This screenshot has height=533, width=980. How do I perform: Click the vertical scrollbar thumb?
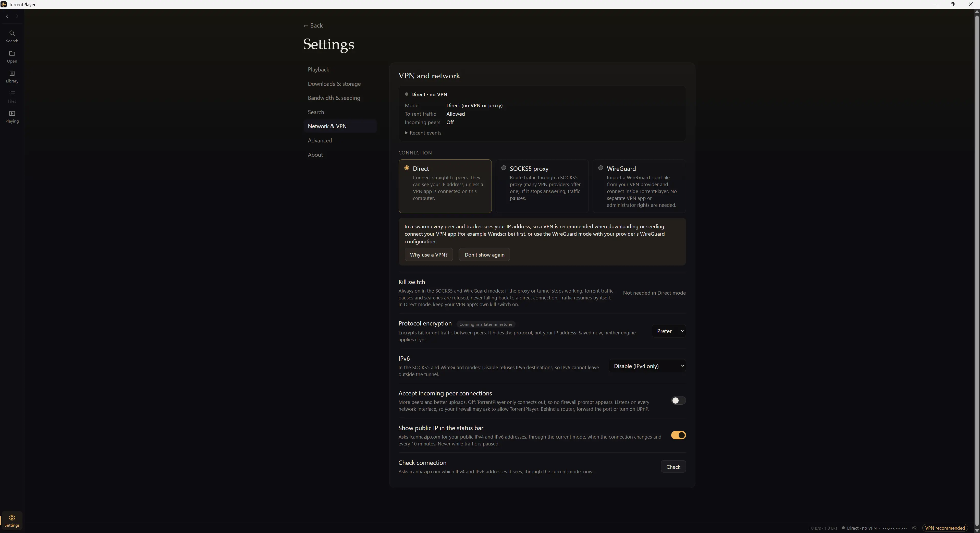click(977, 271)
